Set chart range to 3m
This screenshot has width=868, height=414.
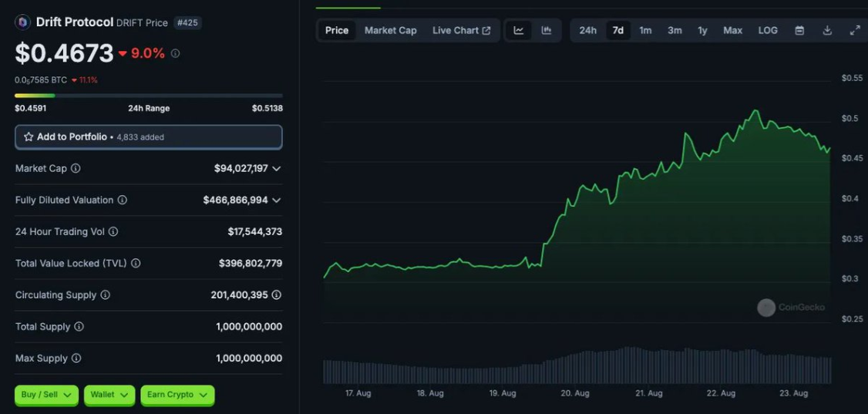675,30
